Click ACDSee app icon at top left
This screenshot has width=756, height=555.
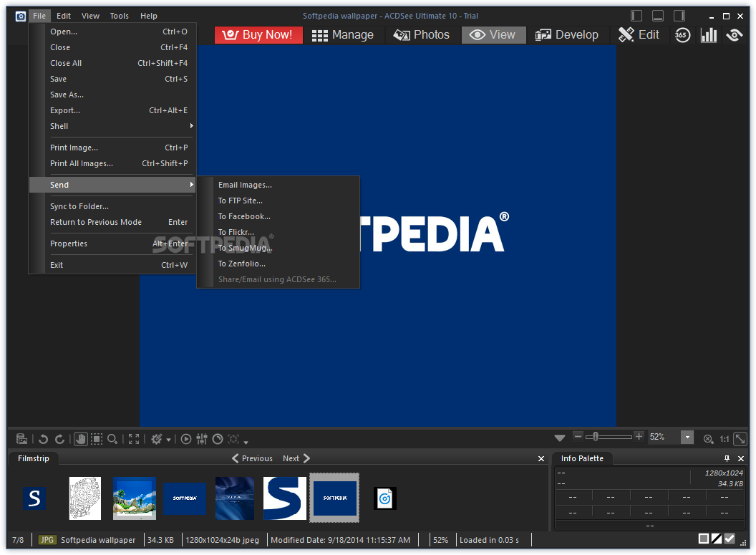(x=20, y=16)
